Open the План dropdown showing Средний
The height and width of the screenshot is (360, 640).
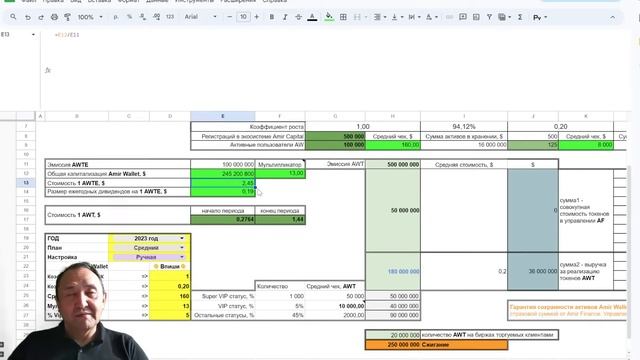click(x=149, y=248)
